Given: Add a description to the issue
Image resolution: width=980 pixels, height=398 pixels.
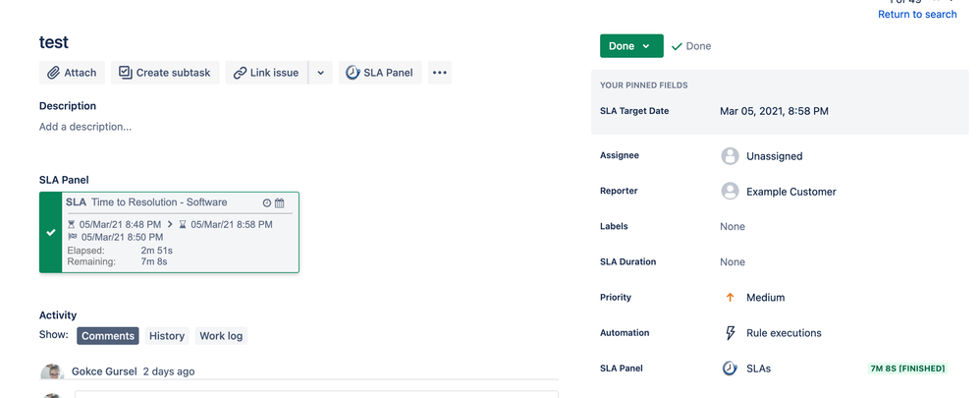Looking at the screenshot, I should click(x=85, y=127).
